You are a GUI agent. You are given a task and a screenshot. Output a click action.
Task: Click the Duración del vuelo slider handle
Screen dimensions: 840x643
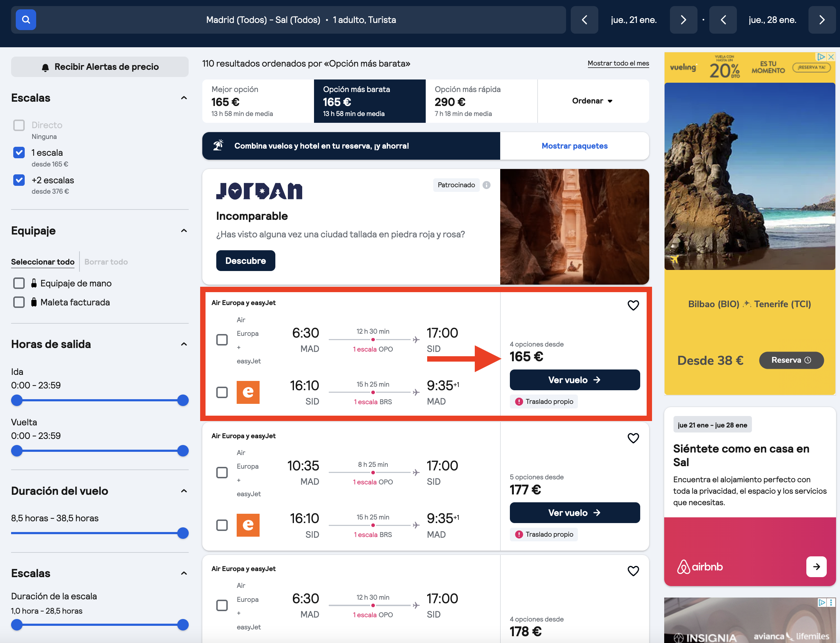tap(183, 533)
